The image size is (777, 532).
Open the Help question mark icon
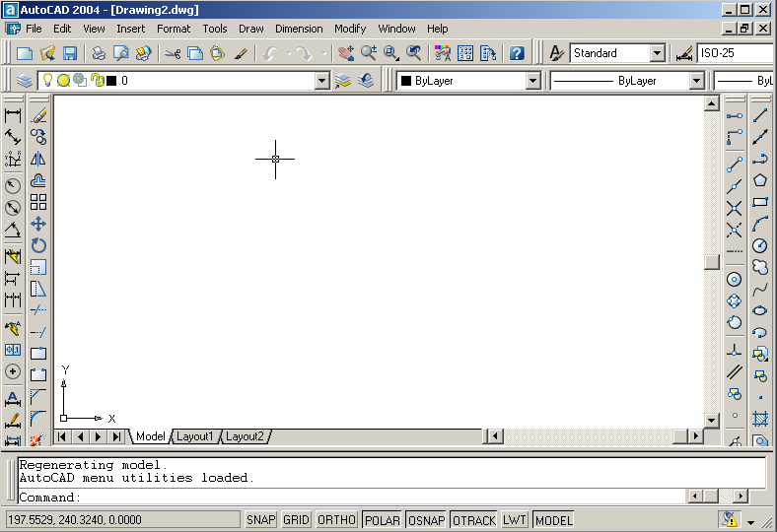coord(517,53)
